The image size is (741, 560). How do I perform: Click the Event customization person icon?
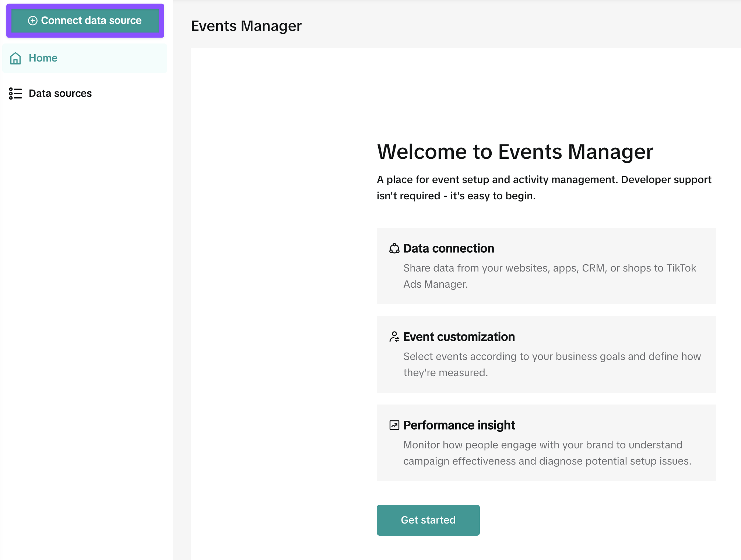pyautogui.click(x=394, y=337)
